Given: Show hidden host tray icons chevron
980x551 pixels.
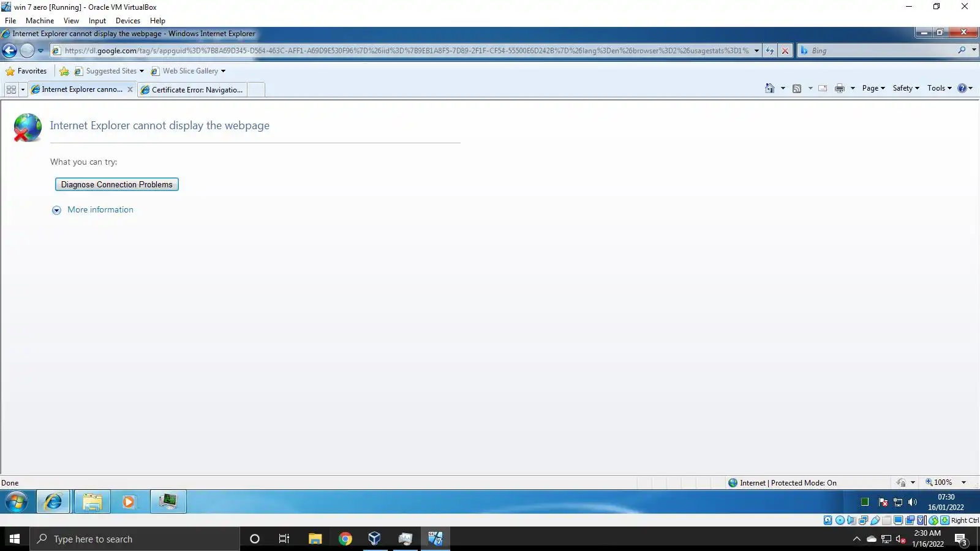Looking at the screenshot, I should (x=856, y=539).
